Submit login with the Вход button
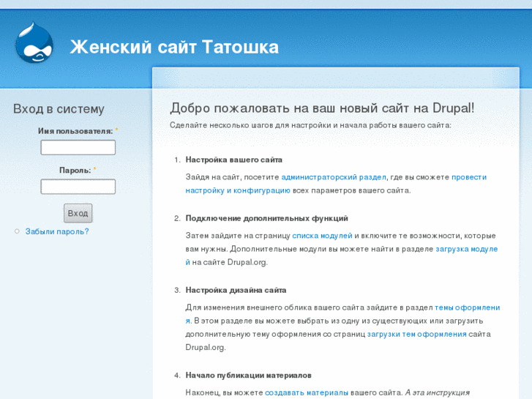 click(78, 213)
